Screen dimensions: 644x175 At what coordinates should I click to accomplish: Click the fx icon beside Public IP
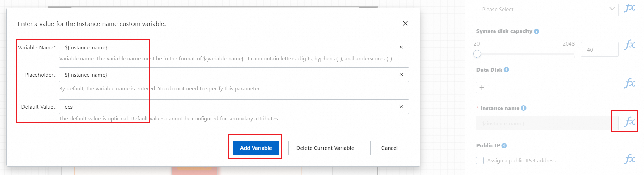[629, 159]
